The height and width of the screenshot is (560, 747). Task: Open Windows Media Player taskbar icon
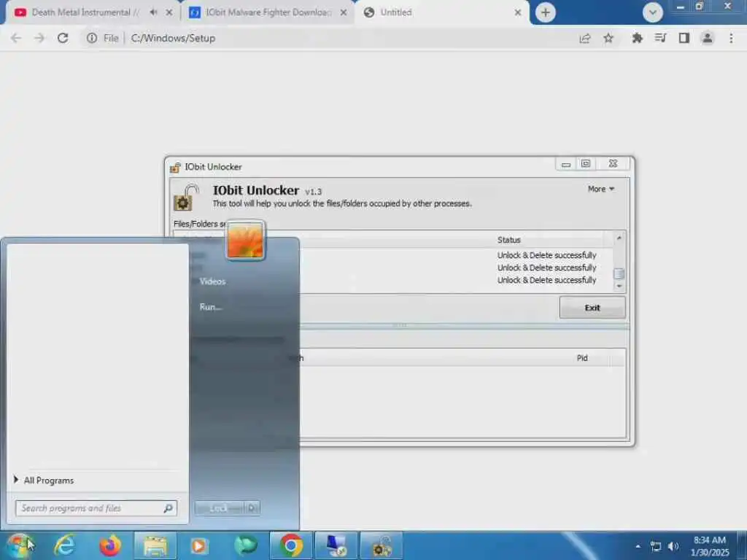[200, 545]
